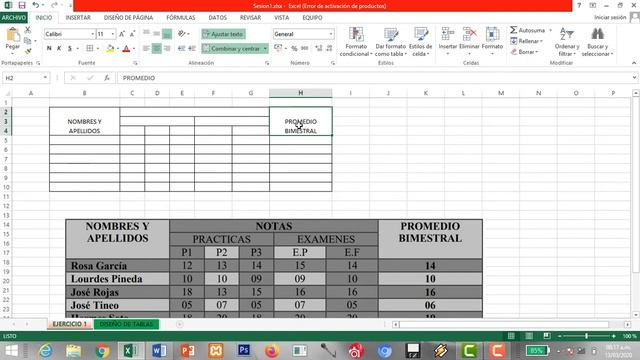
Task: Toggle Ajustar texto wrap text
Action: 223,34
